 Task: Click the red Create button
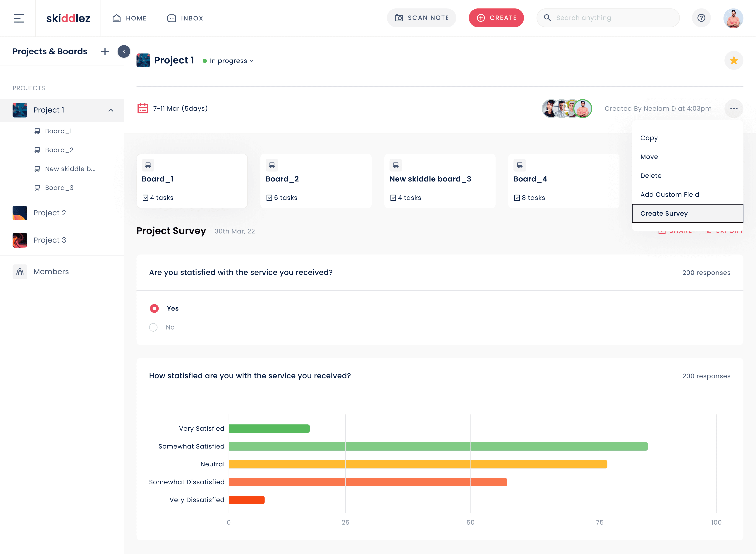coord(496,18)
